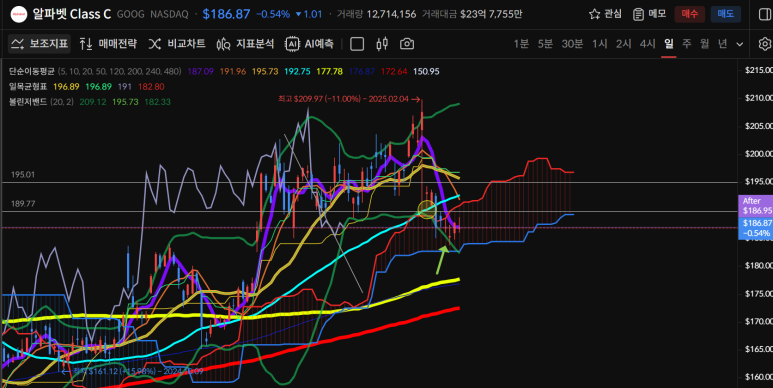
Task: Change the candlestick chart type icon
Action: click(382, 44)
